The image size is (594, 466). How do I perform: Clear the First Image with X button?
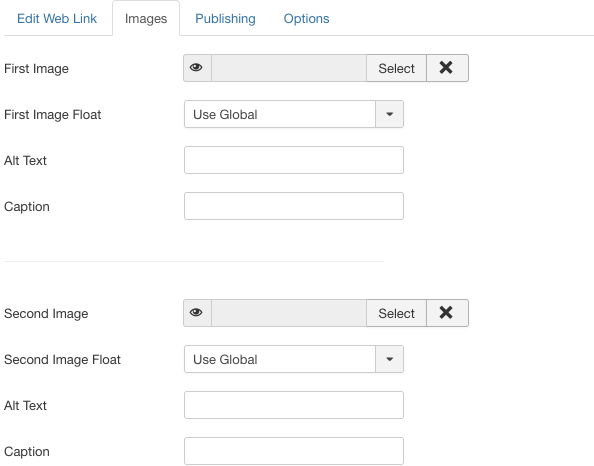pyautogui.click(x=447, y=68)
